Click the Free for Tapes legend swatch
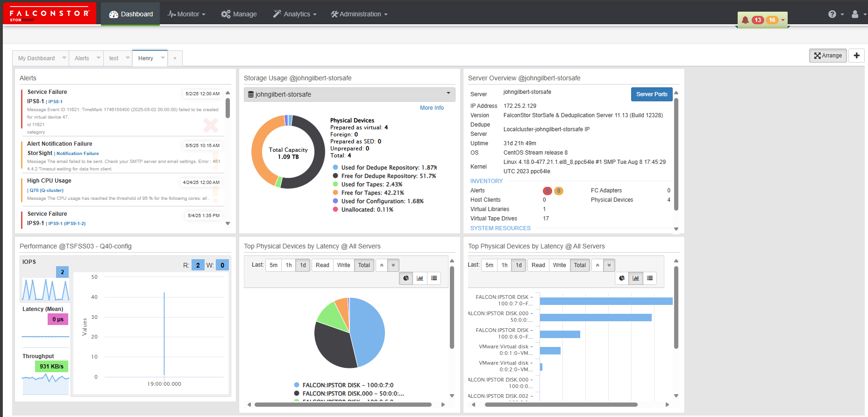This screenshot has height=417, width=868. (x=335, y=192)
